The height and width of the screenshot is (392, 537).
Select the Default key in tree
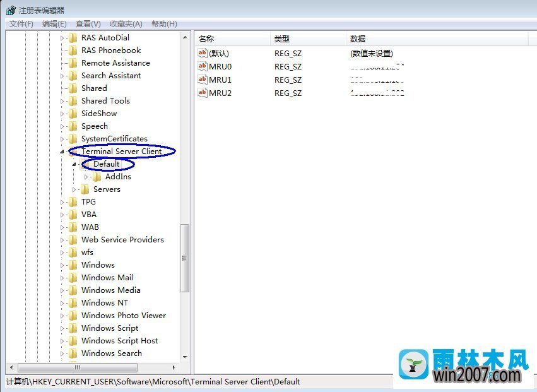point(106,164)
